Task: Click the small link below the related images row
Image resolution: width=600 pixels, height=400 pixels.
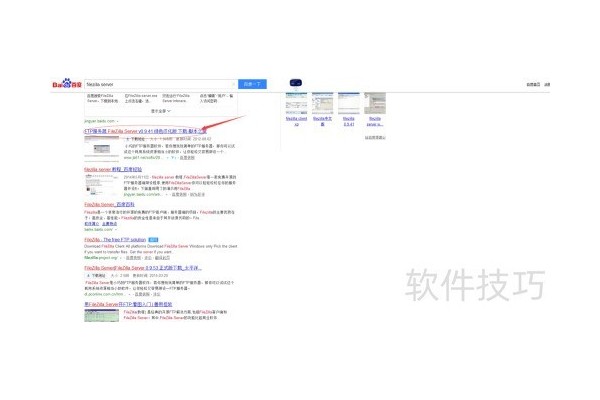Action: point(375,137)
